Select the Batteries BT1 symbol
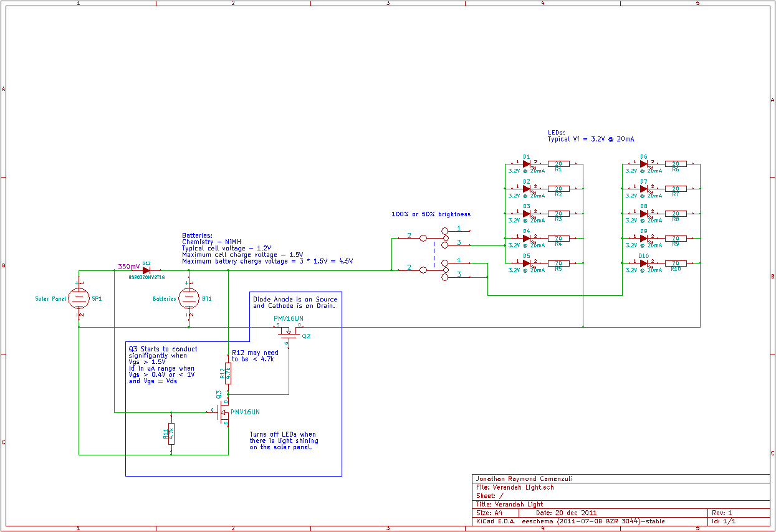The width and height of the screenshot is (776, 532). (188, 299)
